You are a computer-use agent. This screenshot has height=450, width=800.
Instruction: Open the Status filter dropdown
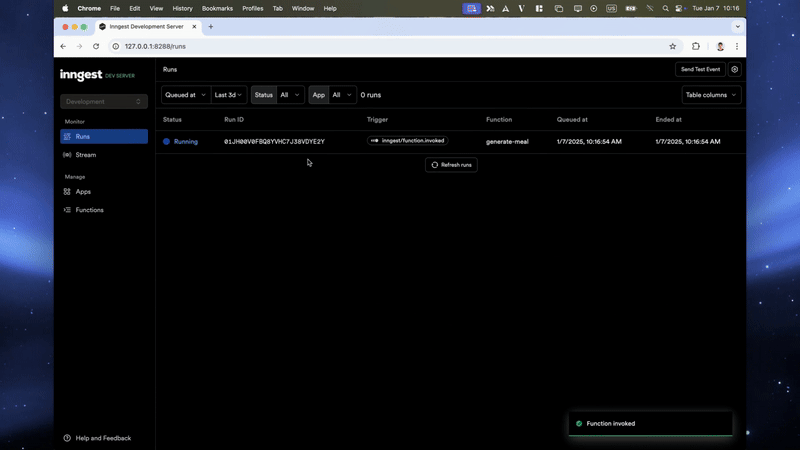tap(290, 95)
